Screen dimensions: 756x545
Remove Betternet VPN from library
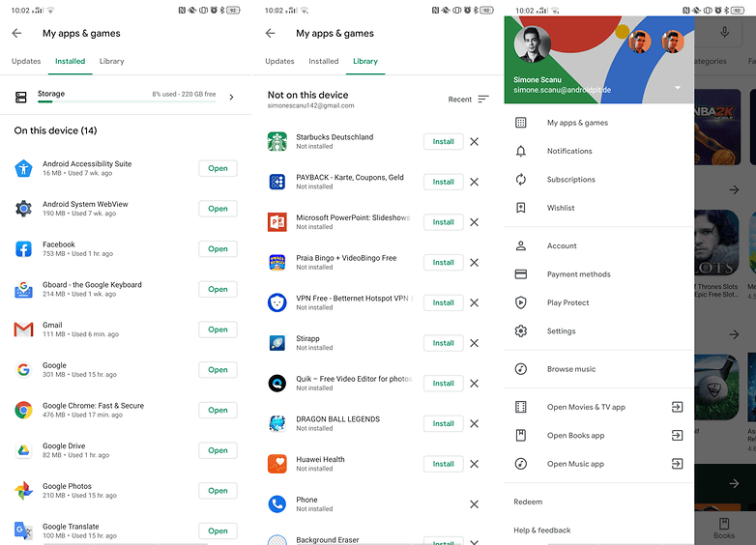coord(475,302)
